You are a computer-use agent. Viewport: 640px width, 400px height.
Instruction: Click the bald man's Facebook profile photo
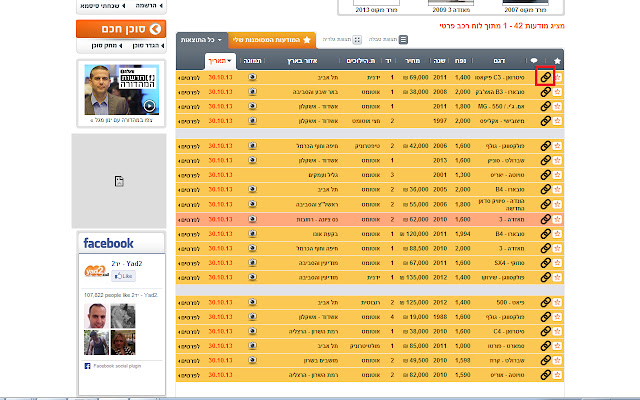click(x=97, y=316)
